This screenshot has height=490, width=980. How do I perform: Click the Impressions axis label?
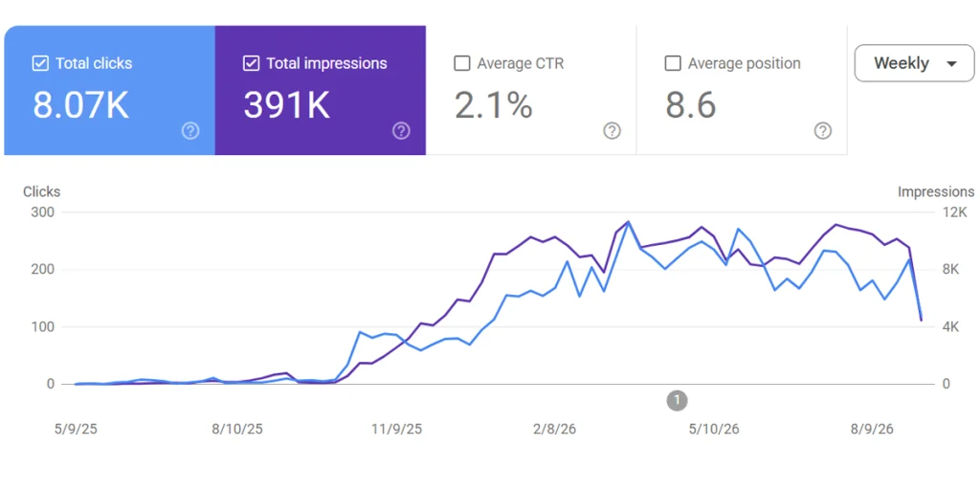[936, 191]
